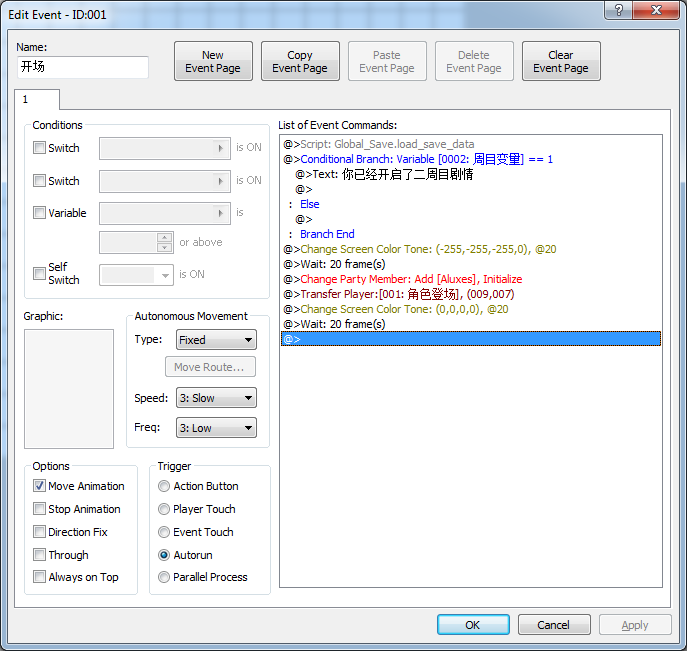This screenshot has width=687, height=651.
Task: Open the Freq dropdown showing 3: Low
Action: coord(216,428)
